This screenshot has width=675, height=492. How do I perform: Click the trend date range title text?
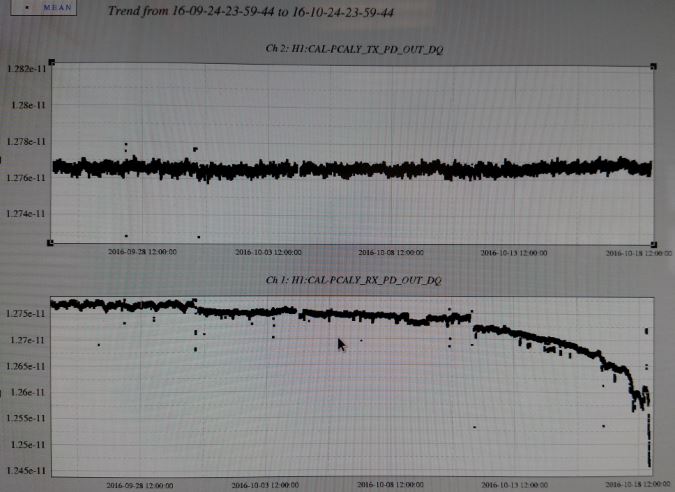[251, 11]
